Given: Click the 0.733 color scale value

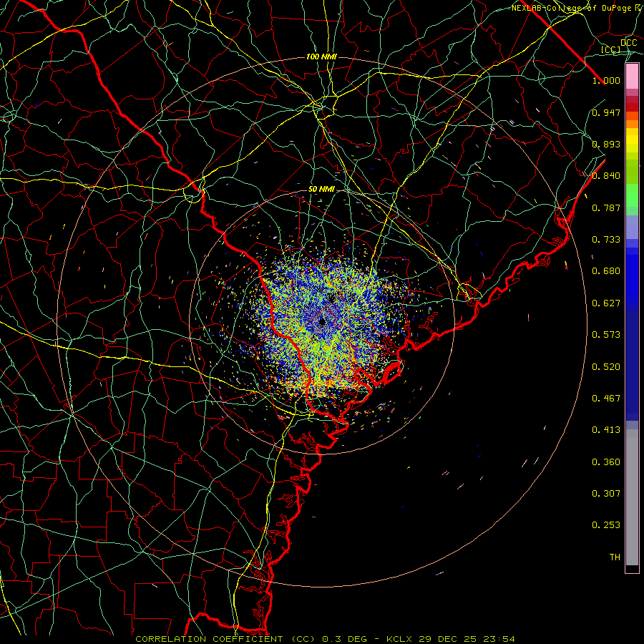Looking at the screenshot, I should tap(606, 240).
